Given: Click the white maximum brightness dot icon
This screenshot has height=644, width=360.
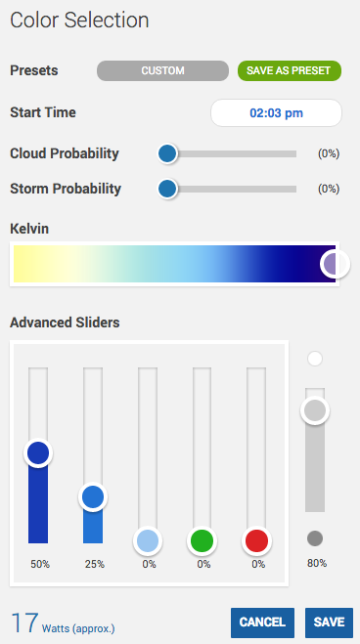Looking at the screenshot, I should [x=315, y=359].
